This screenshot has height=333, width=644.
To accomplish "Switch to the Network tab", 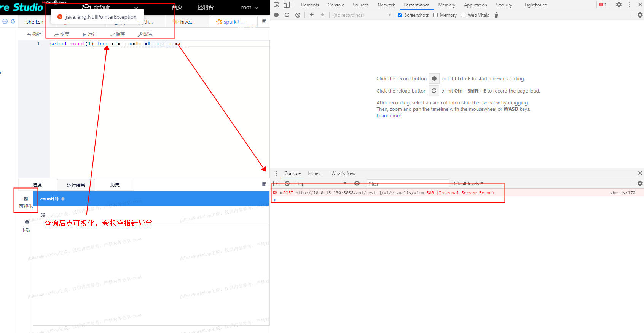I will click(386, 5).
